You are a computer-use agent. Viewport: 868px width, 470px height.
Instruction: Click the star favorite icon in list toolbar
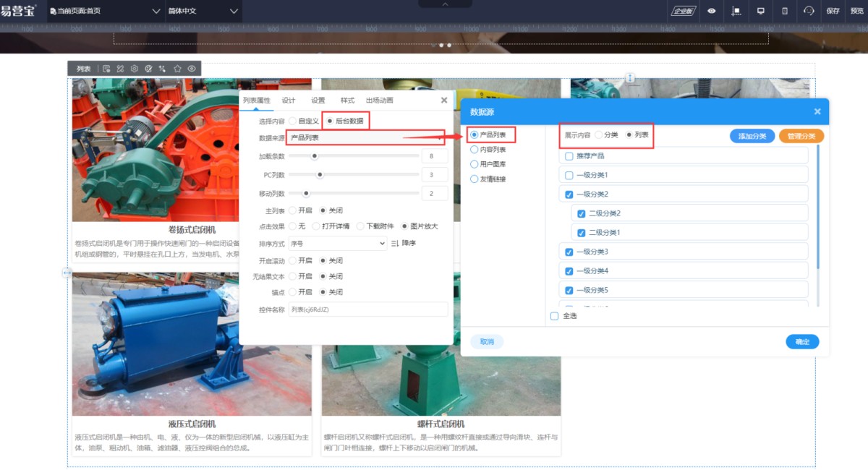(x=177, y=69)
